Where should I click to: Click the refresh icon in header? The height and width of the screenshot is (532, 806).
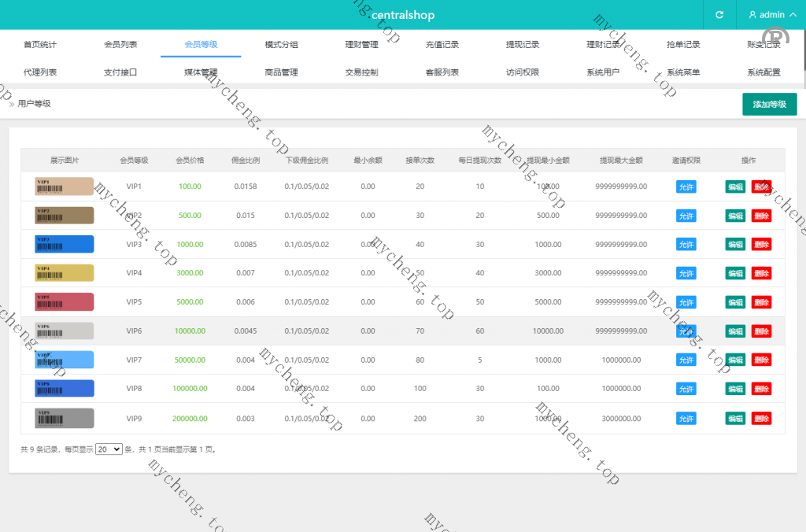point(719,15)
